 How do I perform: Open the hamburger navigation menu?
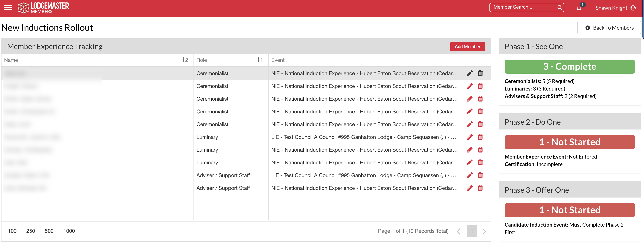click(x=8, y=7)
